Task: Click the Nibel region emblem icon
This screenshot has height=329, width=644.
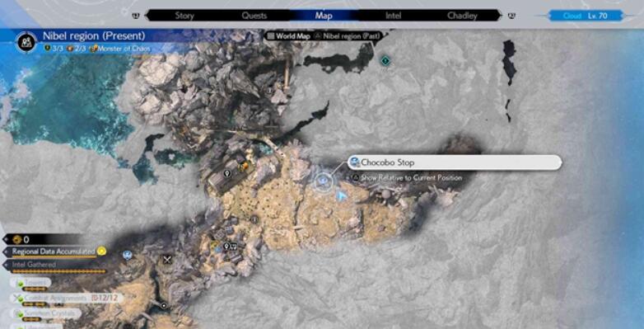Action: tap(26, 42)
